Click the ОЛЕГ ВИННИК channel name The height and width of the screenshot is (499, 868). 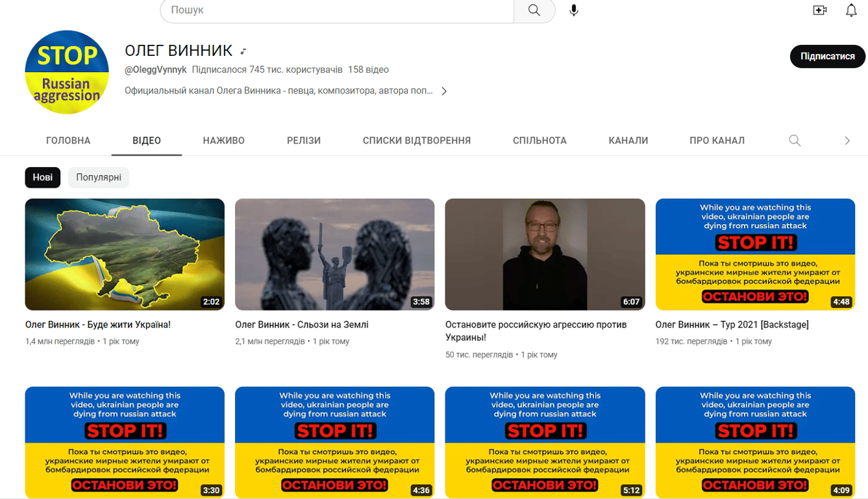(x=179, y=51)
